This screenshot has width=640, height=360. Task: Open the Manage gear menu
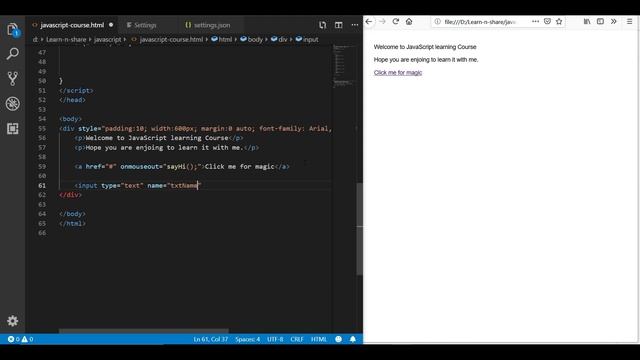[x=13, y=321]
